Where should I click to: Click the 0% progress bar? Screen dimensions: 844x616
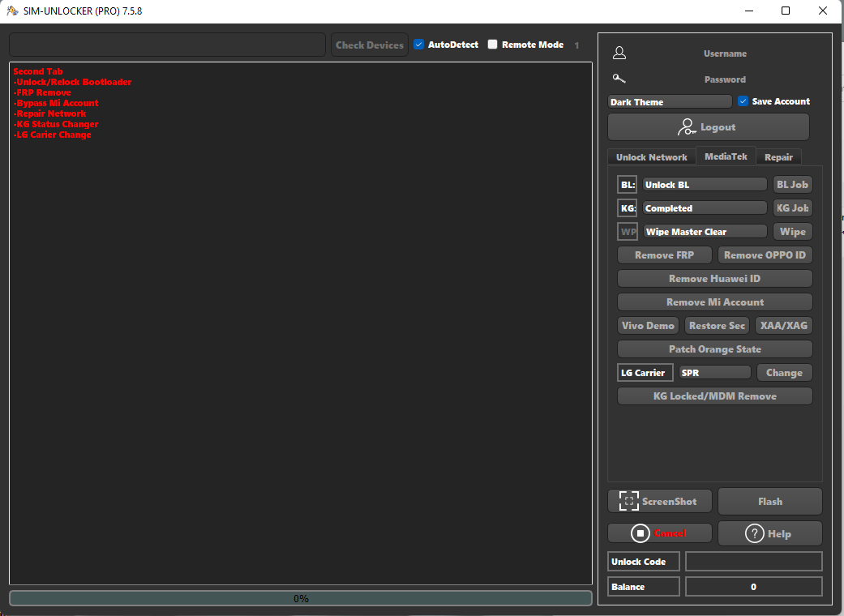click(301, 598)
